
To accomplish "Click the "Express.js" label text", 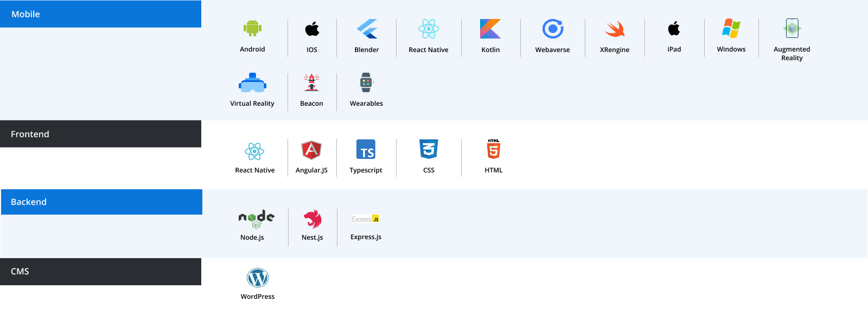I will point(366,237).
